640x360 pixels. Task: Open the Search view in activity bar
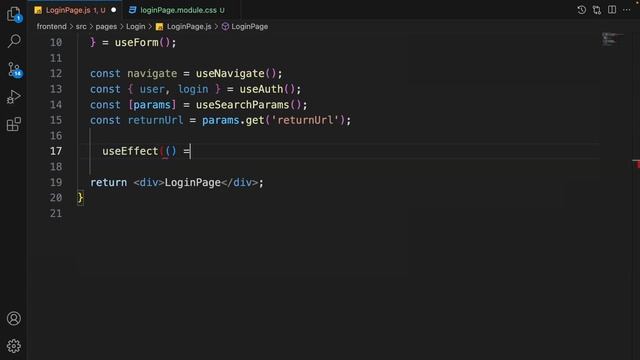(14, 41)
